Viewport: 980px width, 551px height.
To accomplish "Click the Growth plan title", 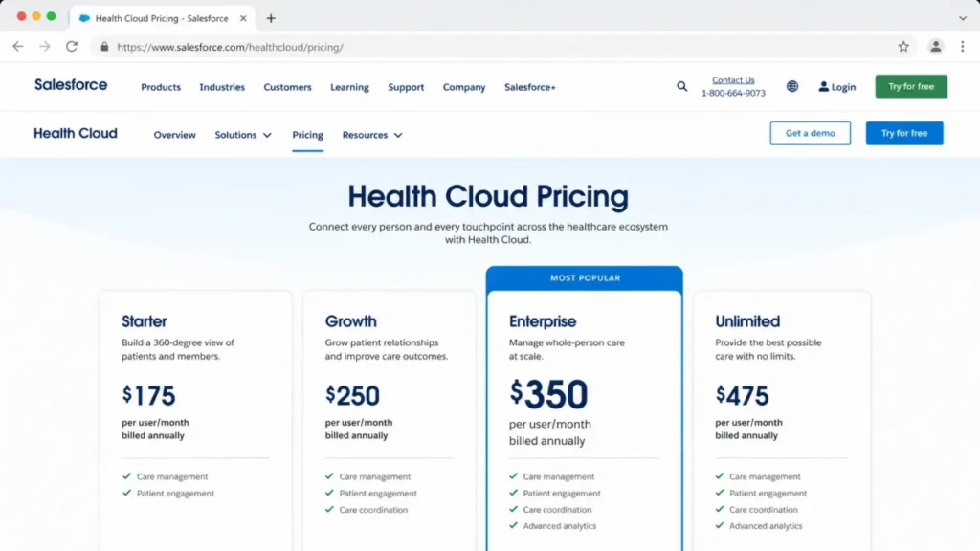I will 350,321.
